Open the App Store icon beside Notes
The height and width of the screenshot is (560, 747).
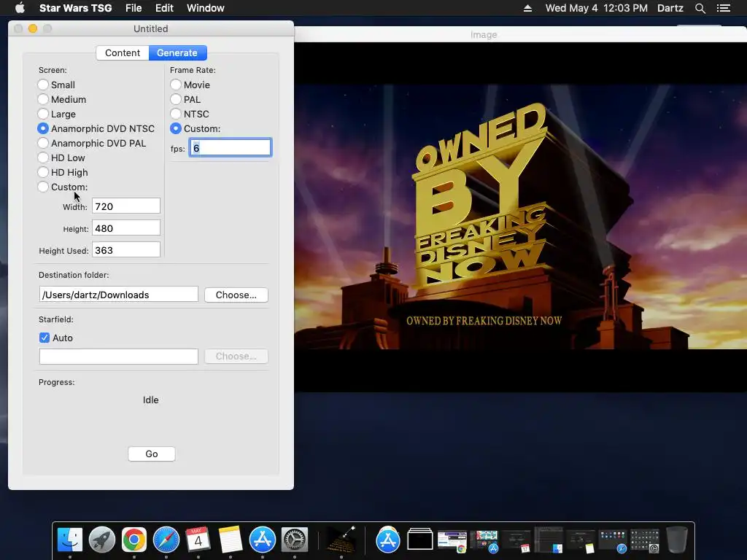pyautogui.click(x=263, y=540)
